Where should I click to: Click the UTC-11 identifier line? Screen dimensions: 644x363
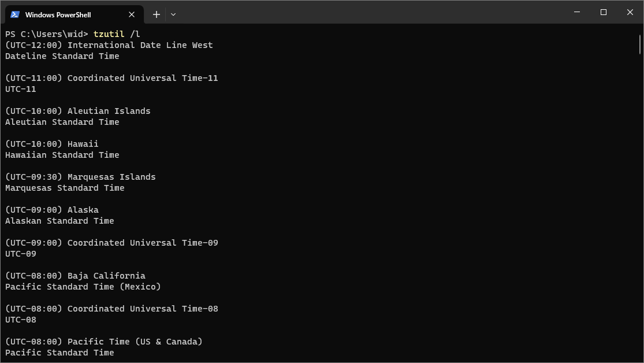(x=20, y=89)
